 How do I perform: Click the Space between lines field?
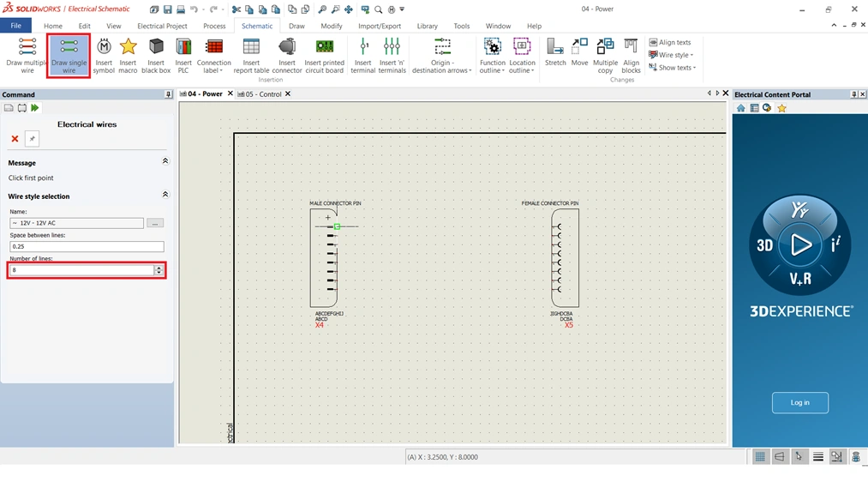87,246
